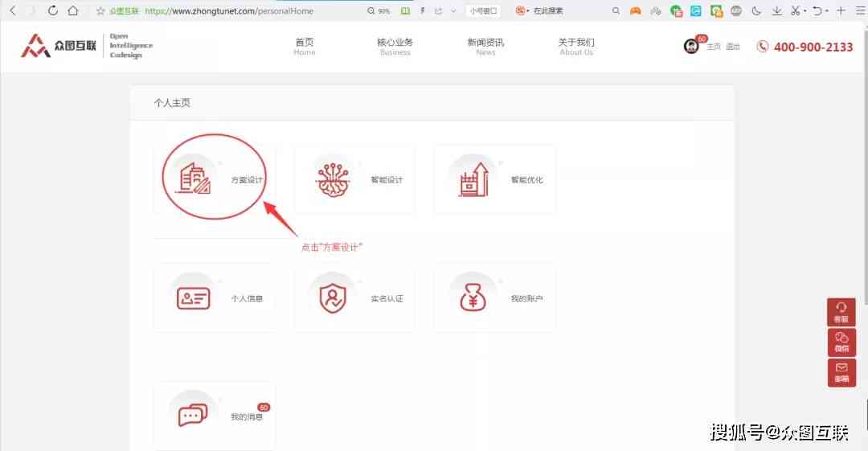
Task: Toggle the green reader mode book icon
Action: click(x=405, y=11)
